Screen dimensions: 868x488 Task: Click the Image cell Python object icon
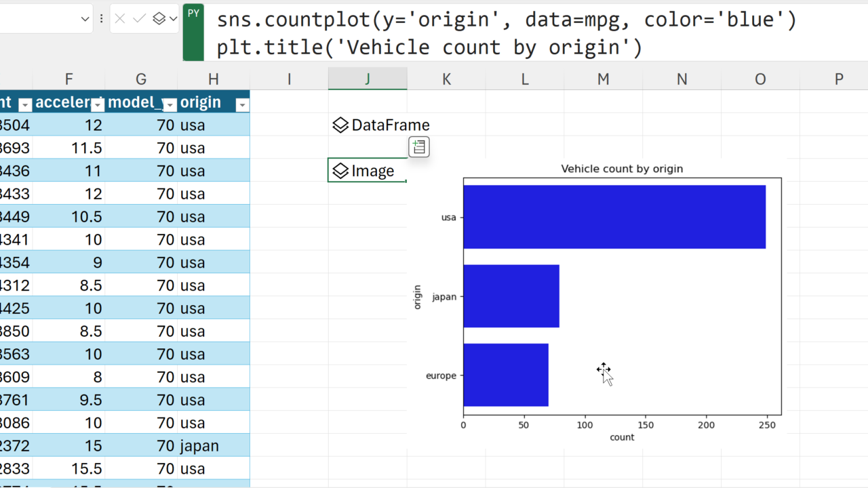[340, 171]
